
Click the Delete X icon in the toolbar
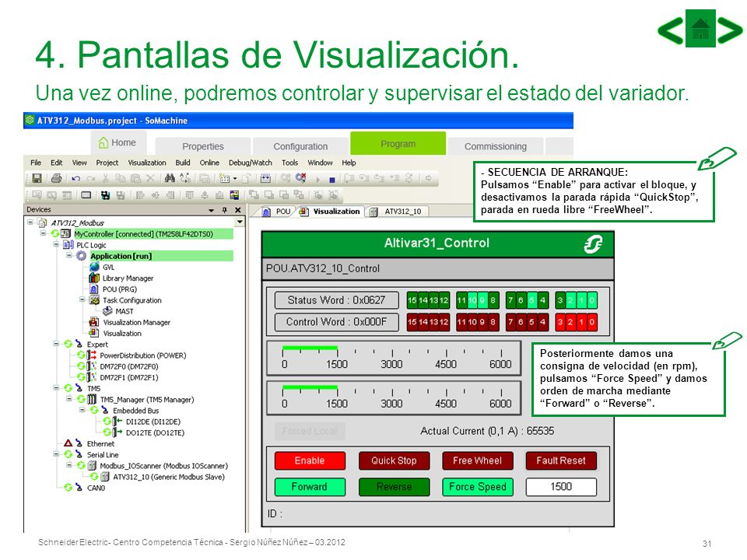coord(150,178)
